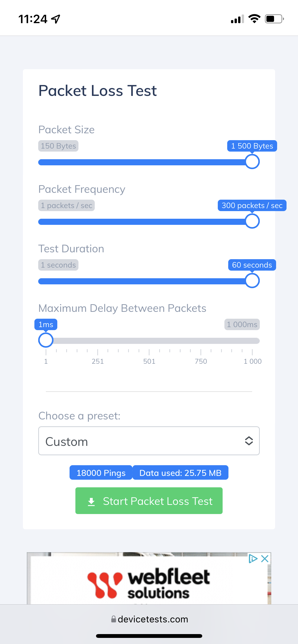This screenshot has width=298, height=644.
Task: Tap the AdChoices triangle icon
Action: pos(253,559)
